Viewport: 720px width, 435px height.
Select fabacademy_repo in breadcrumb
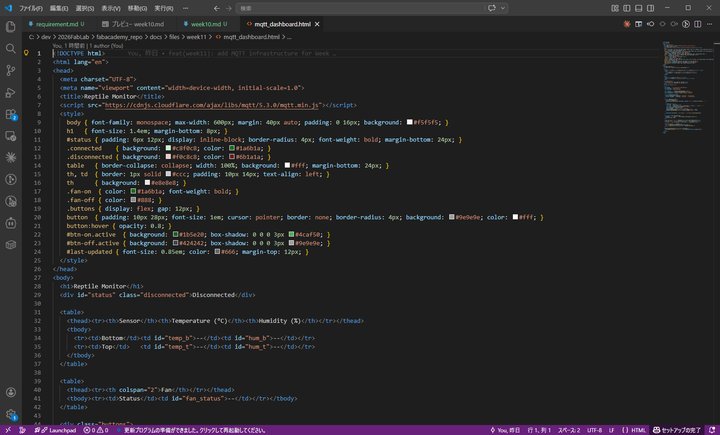(x=119, y=37)
